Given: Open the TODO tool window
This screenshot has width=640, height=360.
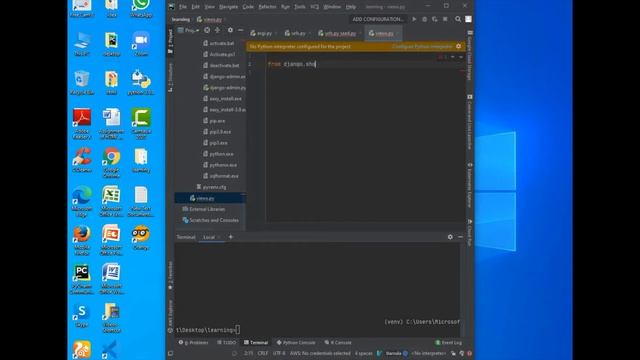Looking at the screenshot, I should coord(227,342).
